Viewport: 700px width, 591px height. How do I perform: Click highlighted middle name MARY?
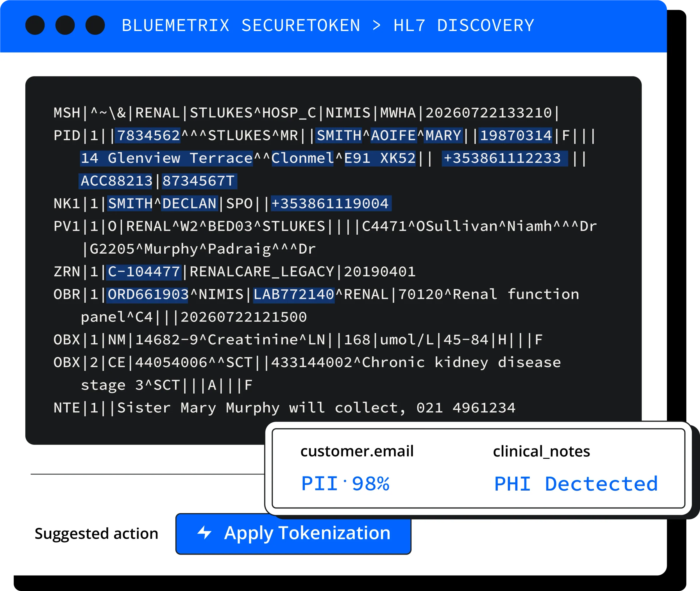(x=443, y=135)
